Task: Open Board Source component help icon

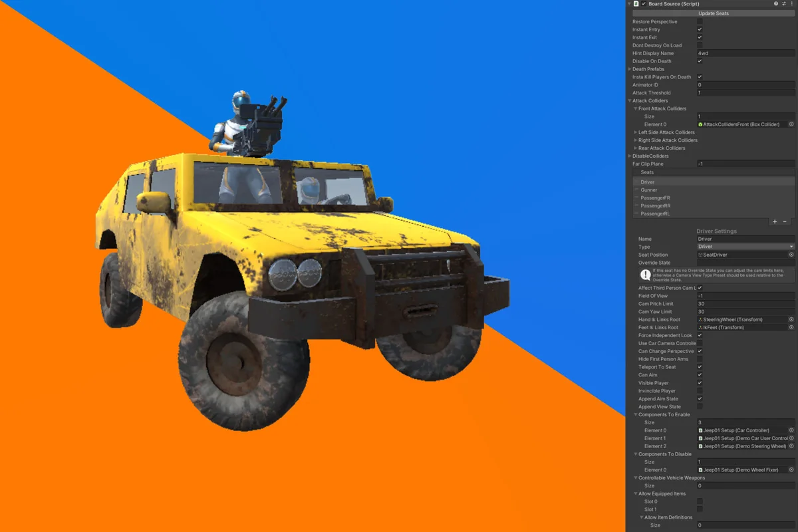Action: tap(775, 4)
